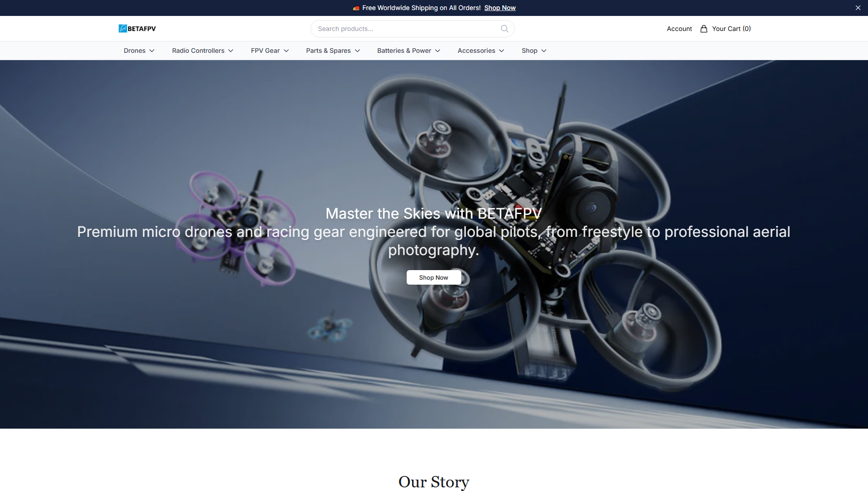Open the Account page
This screenshot has width=868, height=491.
679,29
